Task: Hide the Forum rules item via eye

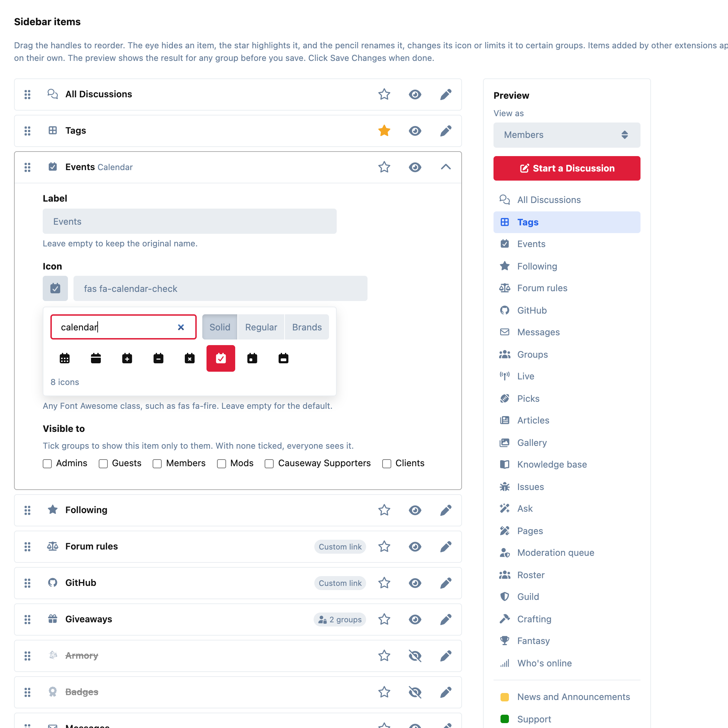Action: pyautogui.click(x=415, y=546)
